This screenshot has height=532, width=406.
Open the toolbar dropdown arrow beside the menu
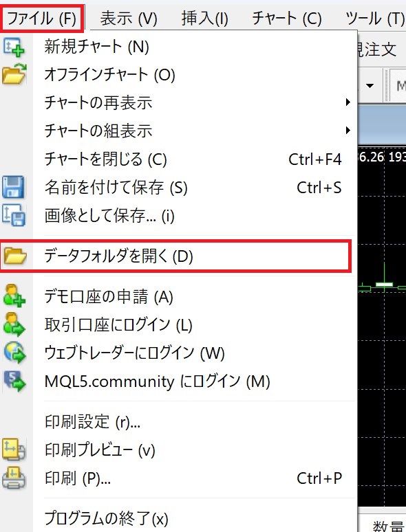click(370, 85)
